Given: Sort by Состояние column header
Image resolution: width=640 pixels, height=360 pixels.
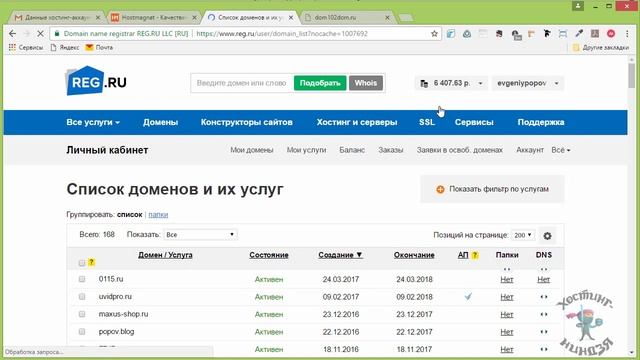Looking at the screenshot, I should (x=269, y=255).
